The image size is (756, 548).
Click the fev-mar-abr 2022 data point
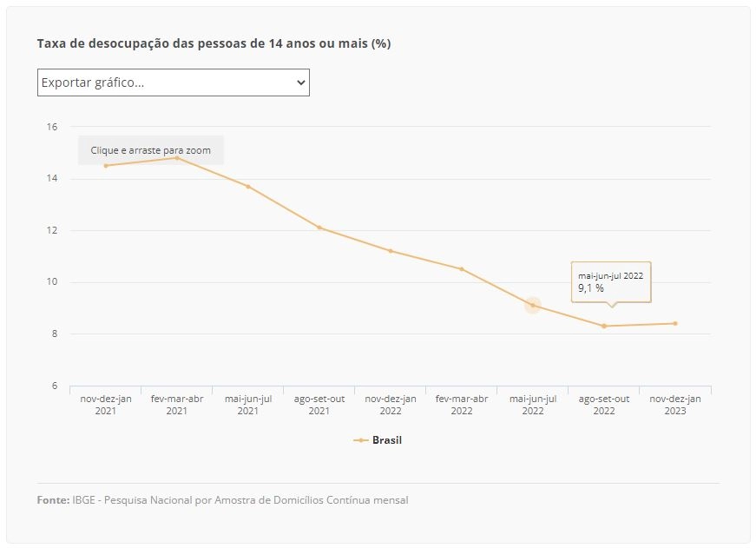point(462,269)
